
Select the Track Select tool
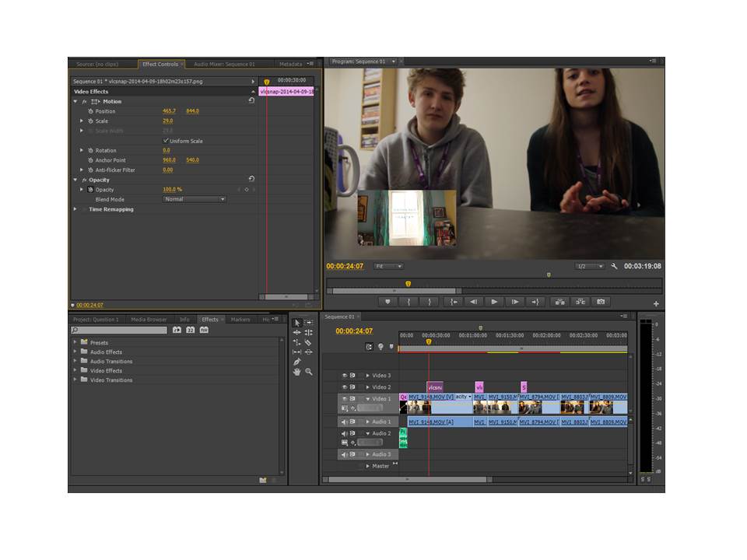coord(309,323)
